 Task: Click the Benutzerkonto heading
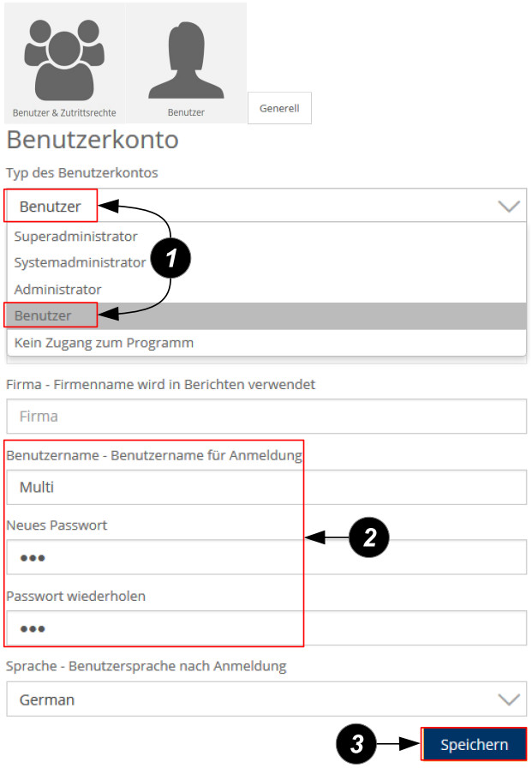coord(93,140)
